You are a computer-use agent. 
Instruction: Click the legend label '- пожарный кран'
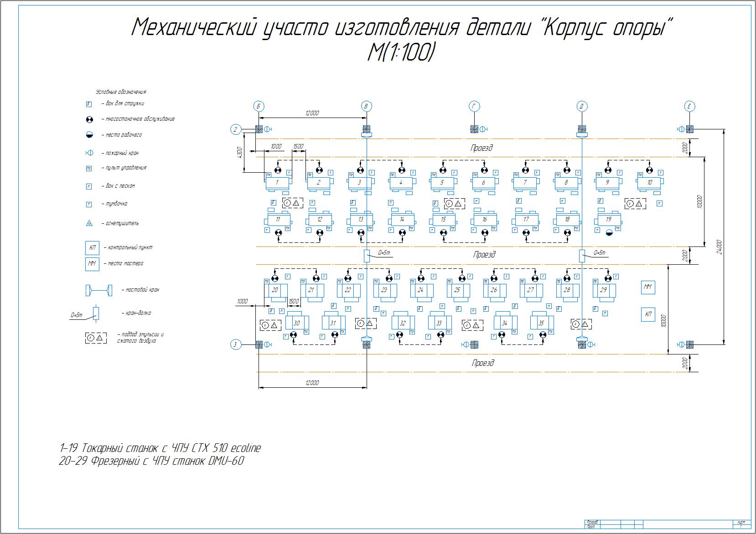[x=120, y=154]
